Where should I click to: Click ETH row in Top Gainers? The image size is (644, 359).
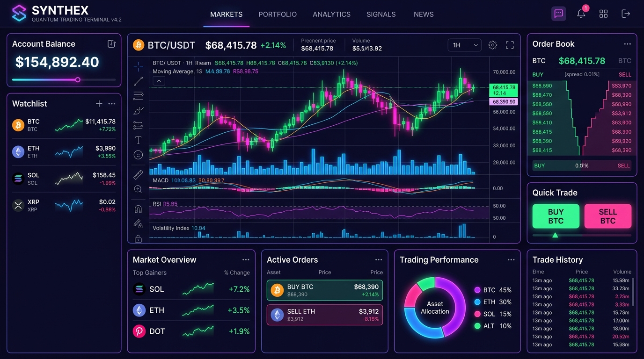191,310
